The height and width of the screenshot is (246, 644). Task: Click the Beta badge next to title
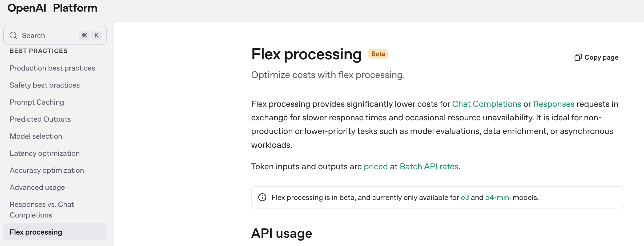(x=378, y=54)
